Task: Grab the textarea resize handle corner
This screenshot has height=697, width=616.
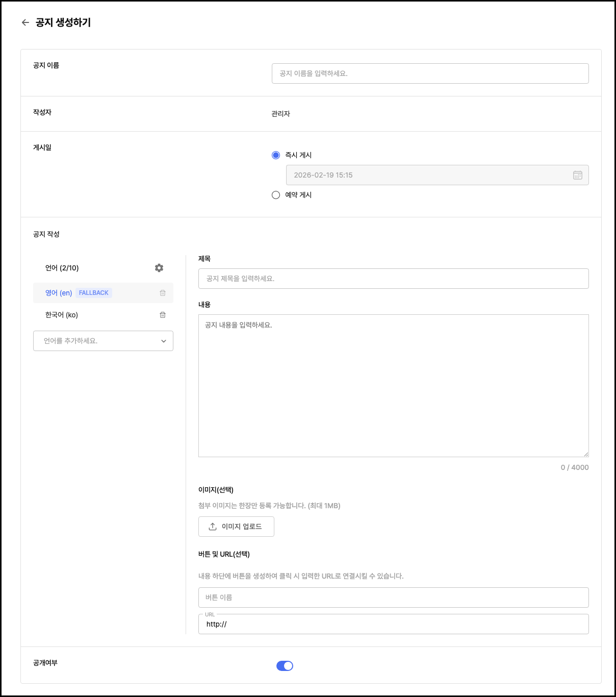Action: (586, 454)
